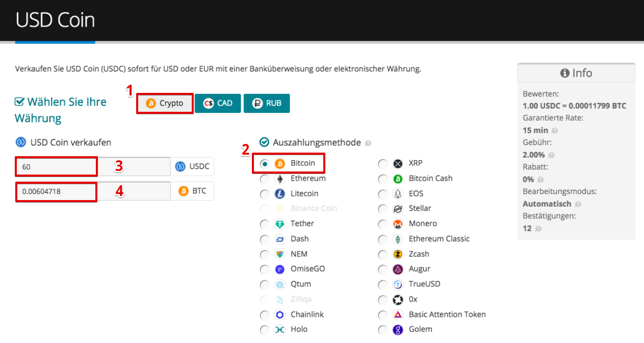Switch to the Crypto currency tab
This screenshot has height=343, width=644.
point(165,103)
